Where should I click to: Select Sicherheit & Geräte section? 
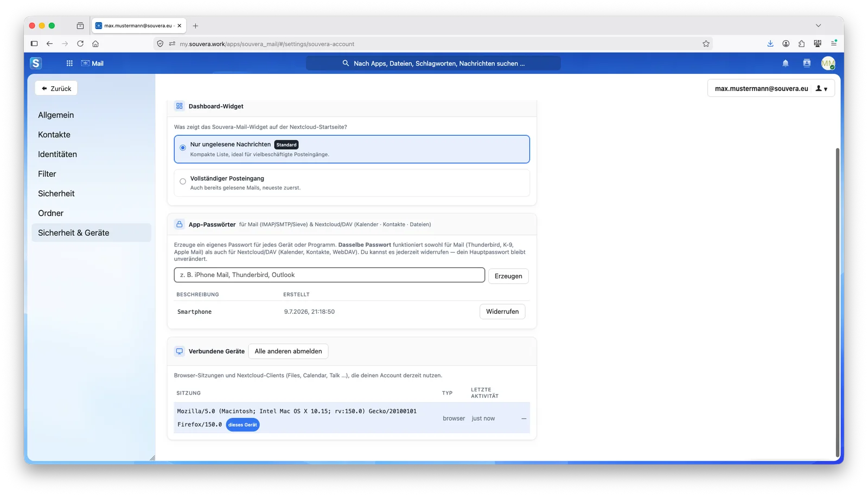(91, 233)
